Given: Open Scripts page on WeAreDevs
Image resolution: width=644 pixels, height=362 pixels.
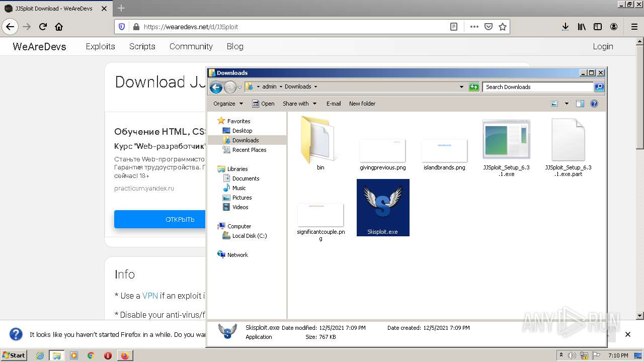Looking at the screenshot, I should click(142, 46).
